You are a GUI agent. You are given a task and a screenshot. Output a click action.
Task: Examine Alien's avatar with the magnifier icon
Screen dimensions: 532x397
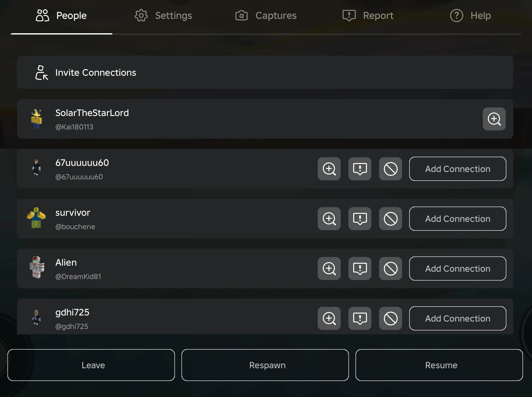pos(329,269)
